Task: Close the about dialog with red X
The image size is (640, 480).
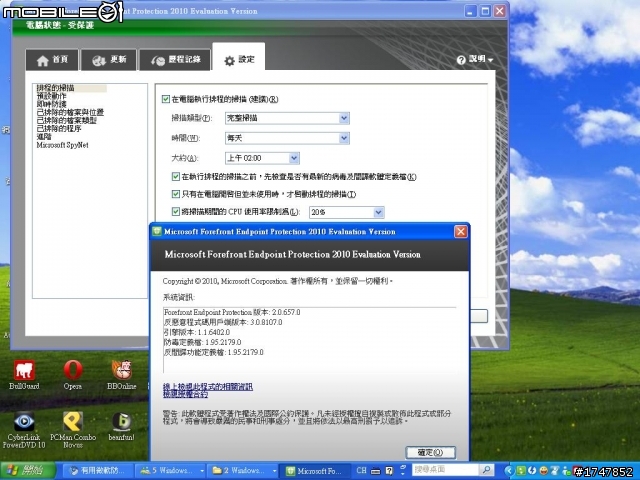Action: (460, 231)
